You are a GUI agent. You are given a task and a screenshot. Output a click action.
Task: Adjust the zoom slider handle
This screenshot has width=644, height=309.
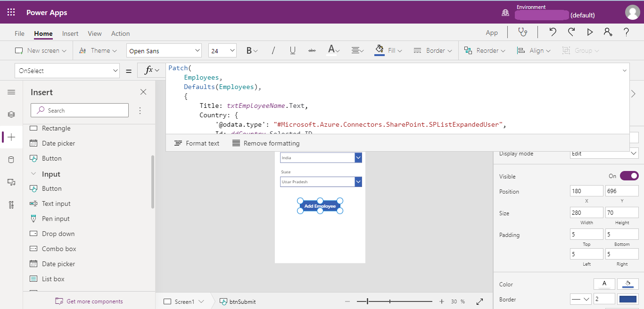point(368,301)
